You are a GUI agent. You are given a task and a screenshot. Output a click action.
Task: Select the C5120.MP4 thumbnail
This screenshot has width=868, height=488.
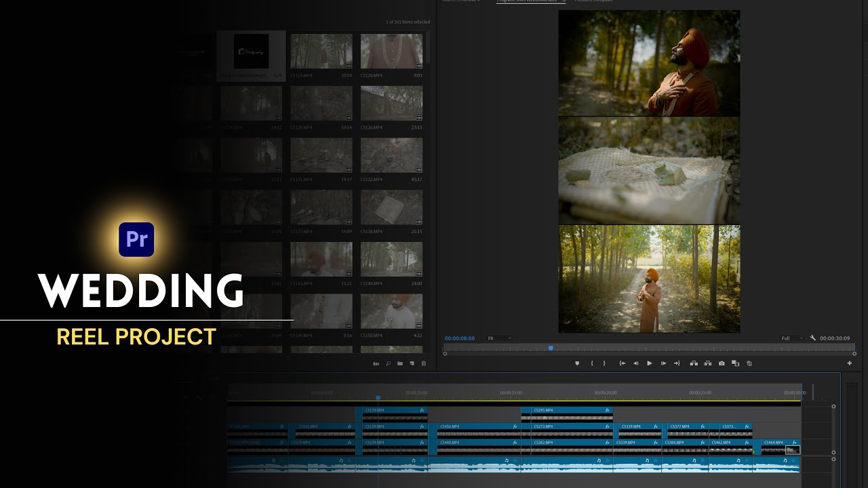coord(391,52)
